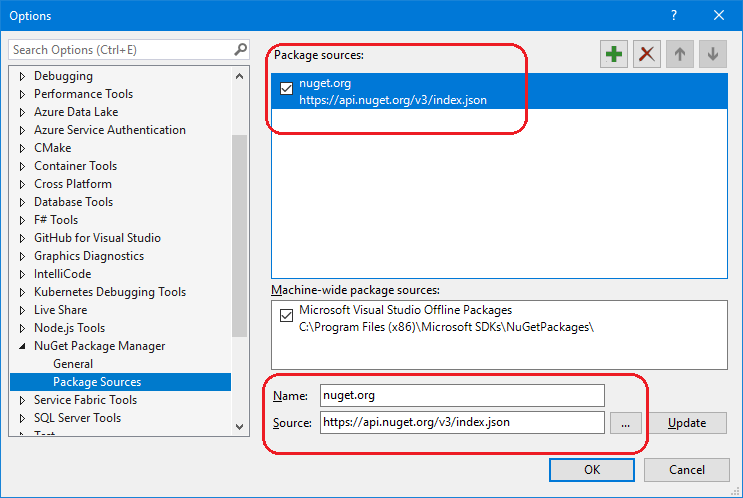Collapse the NuGet Package Manager node
This screenshot has height=498, width=743.
22,346
